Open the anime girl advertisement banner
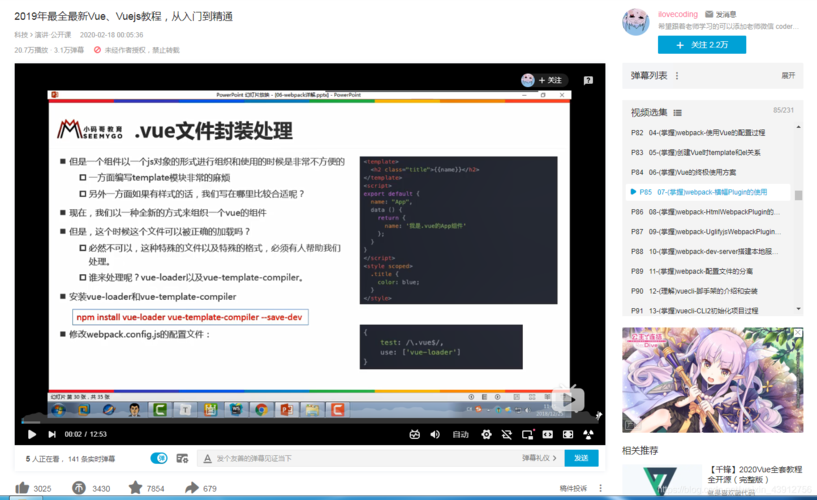The height and width of the screenshot is (500, 817). coord(712,380)
